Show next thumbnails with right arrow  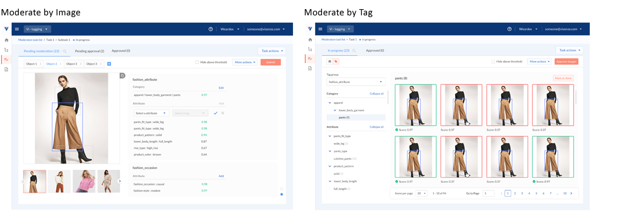pos(120,181)
